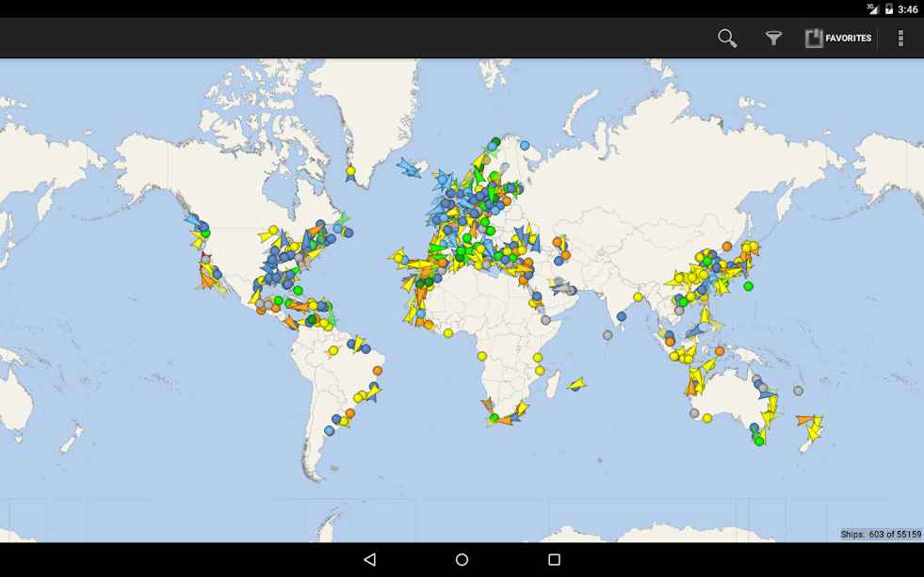
Task: Select yellow ship marker on Kenya coast
Action: coord(538,358)
